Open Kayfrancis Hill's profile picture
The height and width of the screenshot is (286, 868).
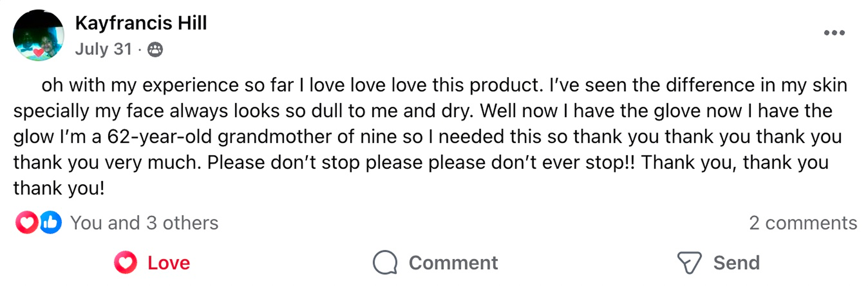click(38, 35)
